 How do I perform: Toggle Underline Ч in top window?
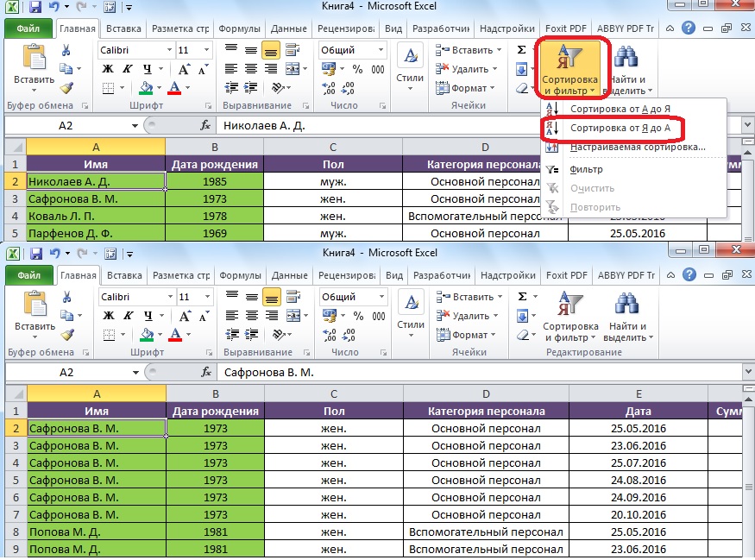click(147, 69)
